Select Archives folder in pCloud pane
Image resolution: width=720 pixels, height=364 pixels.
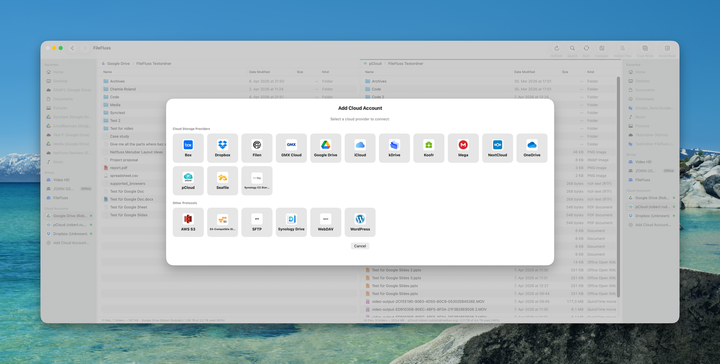coord(489,81)
